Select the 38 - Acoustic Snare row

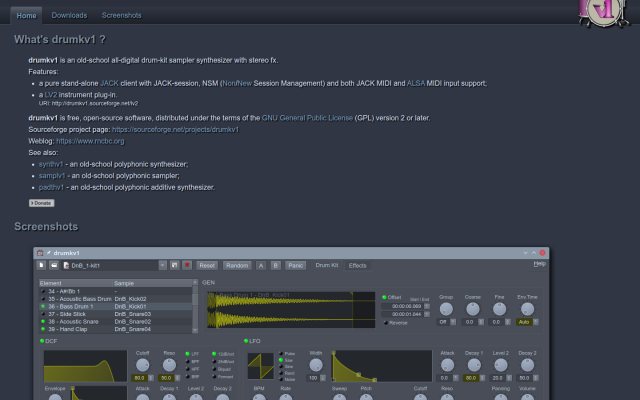[116, 322]
